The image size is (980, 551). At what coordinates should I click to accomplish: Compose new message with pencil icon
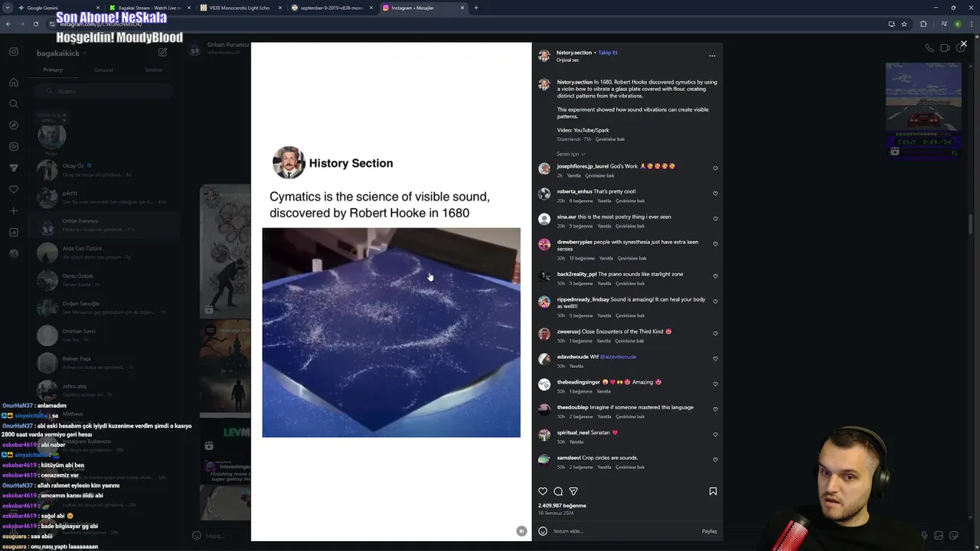point(162,53)
